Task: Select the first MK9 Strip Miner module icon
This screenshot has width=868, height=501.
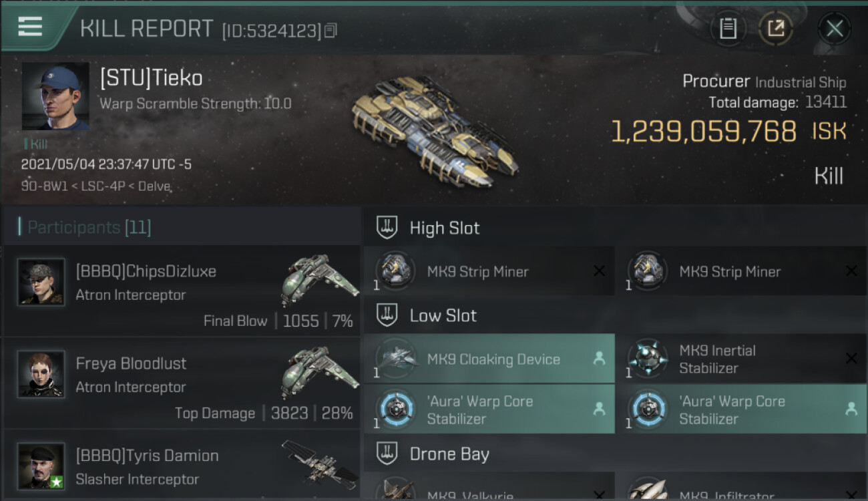Action: (396, 271)
